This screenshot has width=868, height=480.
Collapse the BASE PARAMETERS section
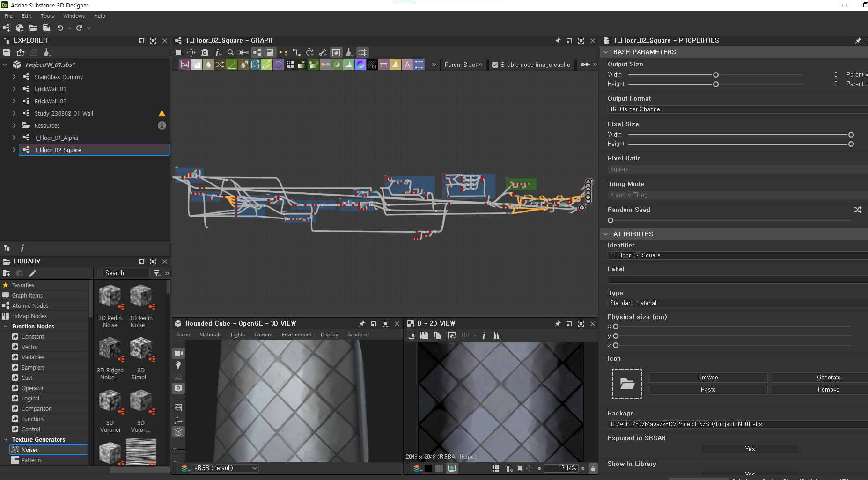click(606, 52)
